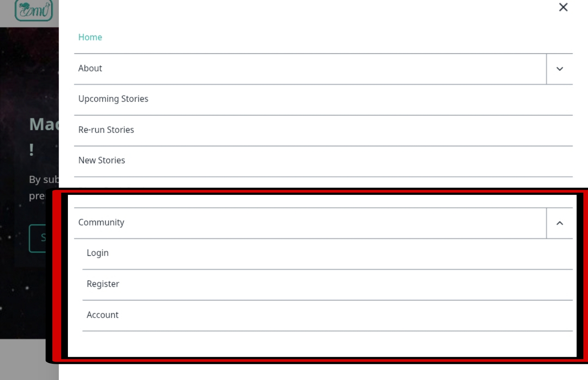Click the gray header strip beside the logo
The height and width of the screenshot is (380, 588).
[7, 13]
